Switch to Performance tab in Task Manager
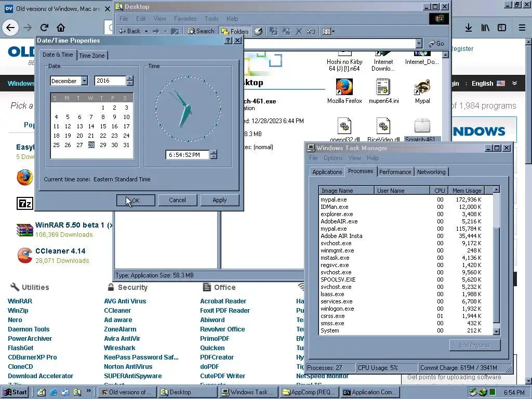The image size is (532, 399). (395, 172)
